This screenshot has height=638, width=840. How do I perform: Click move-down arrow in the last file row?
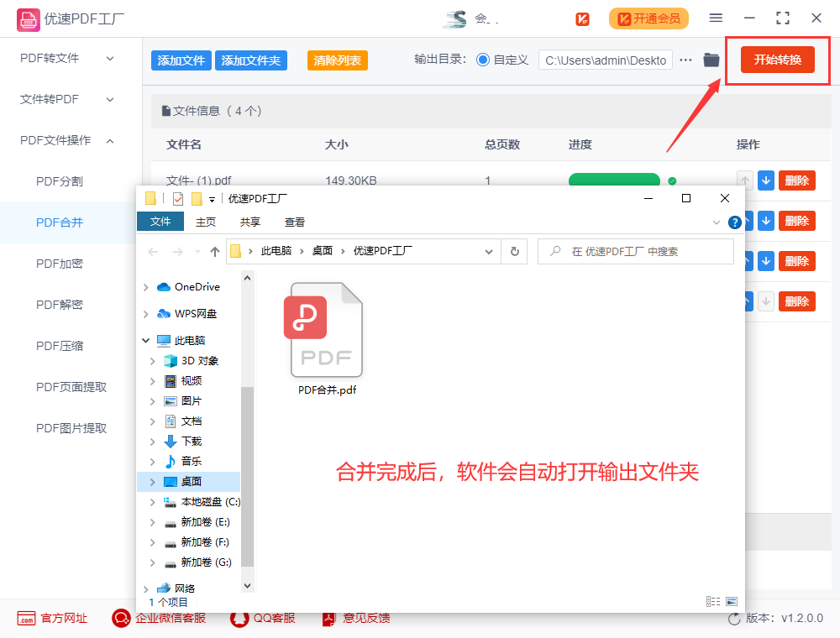766,301
